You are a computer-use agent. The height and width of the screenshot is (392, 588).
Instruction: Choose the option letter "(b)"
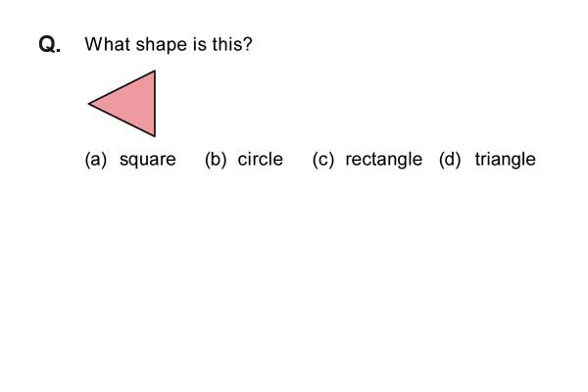tap(216, 160)
